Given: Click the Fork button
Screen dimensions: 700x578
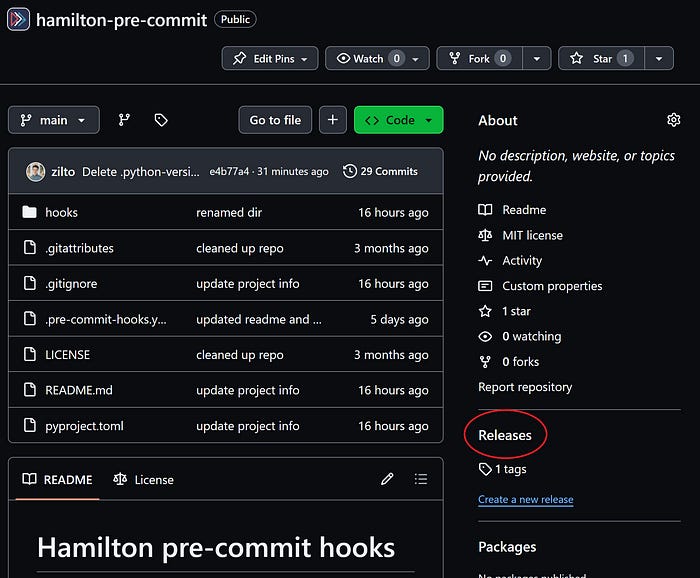Looking at the screenshot, I should [479, 58].
